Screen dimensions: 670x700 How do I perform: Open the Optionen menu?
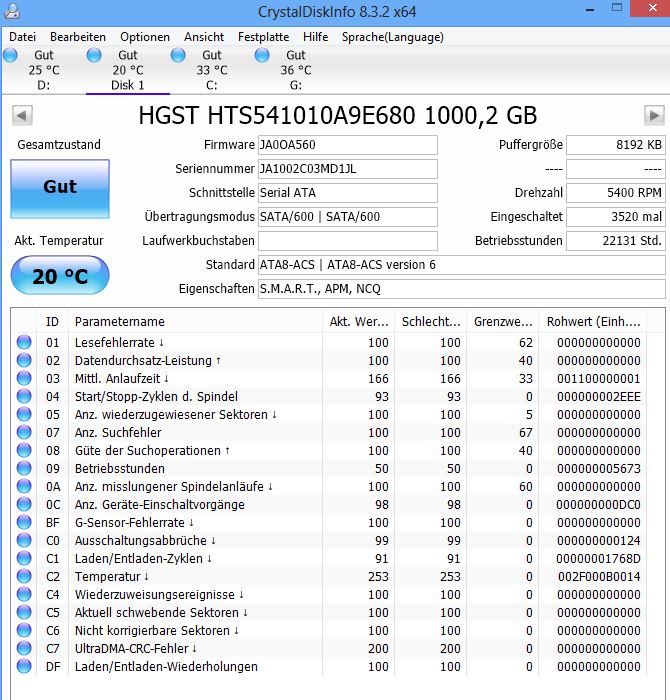click(145, 37)
